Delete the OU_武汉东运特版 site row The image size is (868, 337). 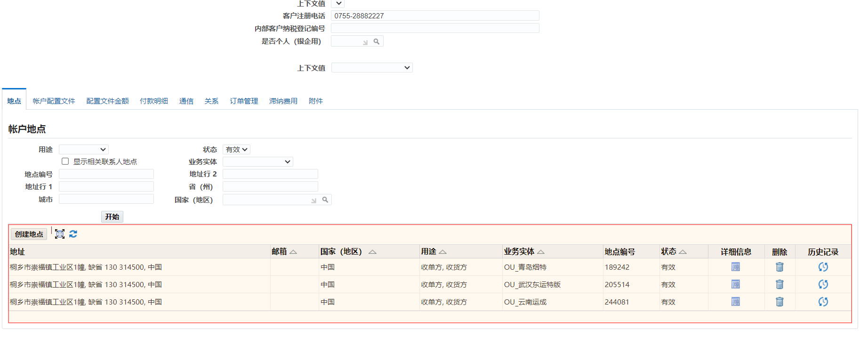(780, 284)
